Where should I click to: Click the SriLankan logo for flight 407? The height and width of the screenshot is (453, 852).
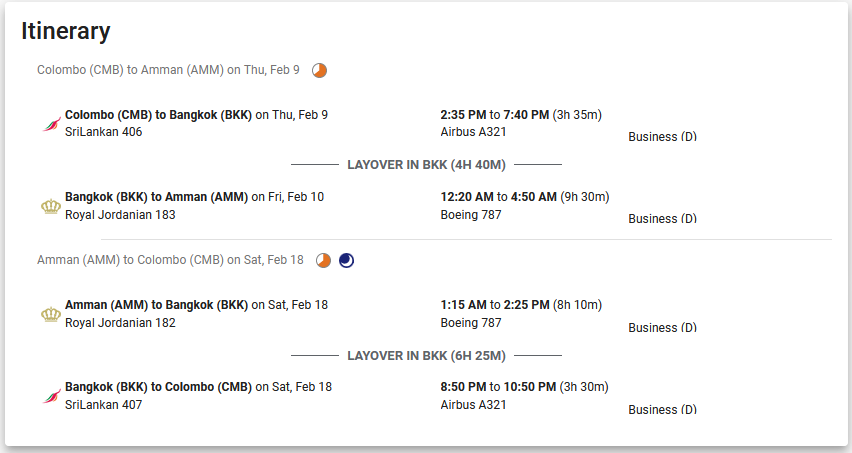pyautogui.click(x=52, y=396)
